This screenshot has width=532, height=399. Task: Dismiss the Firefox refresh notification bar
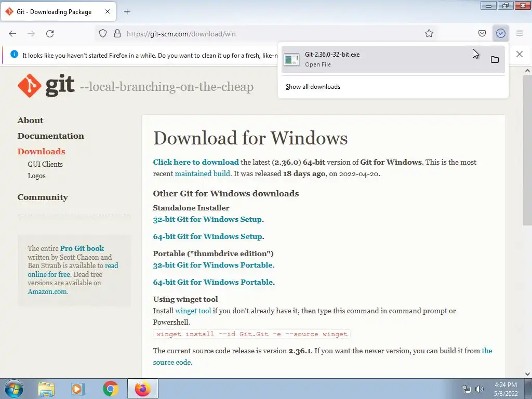coord(519,54)
